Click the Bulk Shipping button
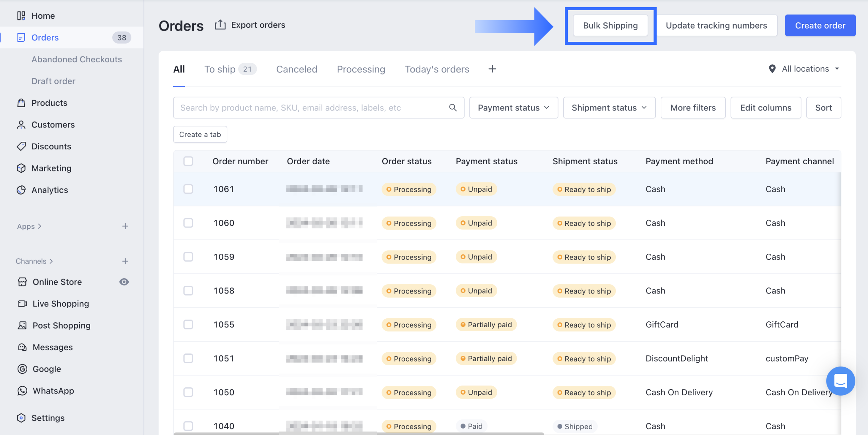 tap(610, 26)
